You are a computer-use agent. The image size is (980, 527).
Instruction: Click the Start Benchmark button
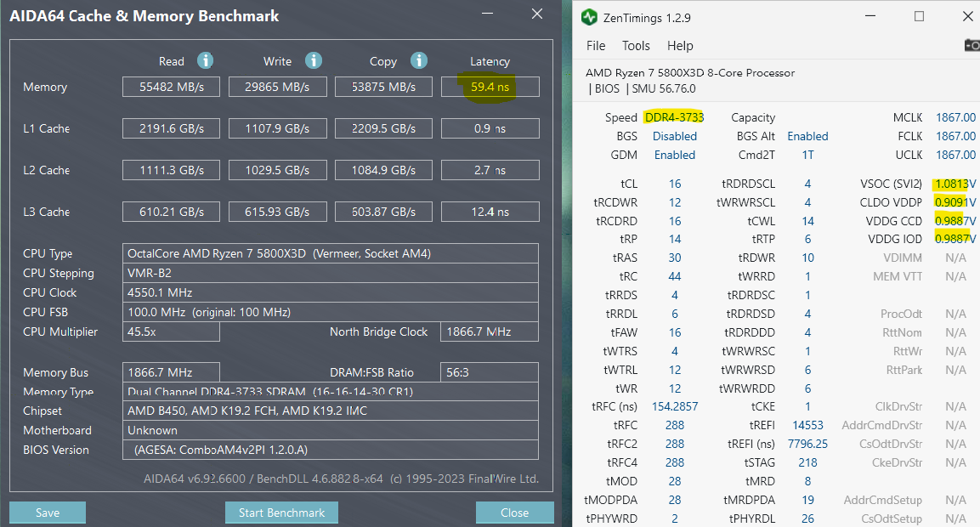[x=281, y=513]
